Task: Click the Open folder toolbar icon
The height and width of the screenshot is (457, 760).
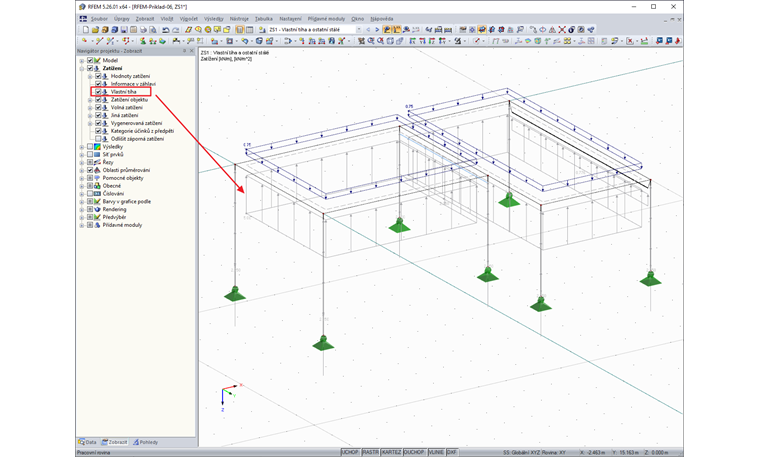Action: coord(95,30)
